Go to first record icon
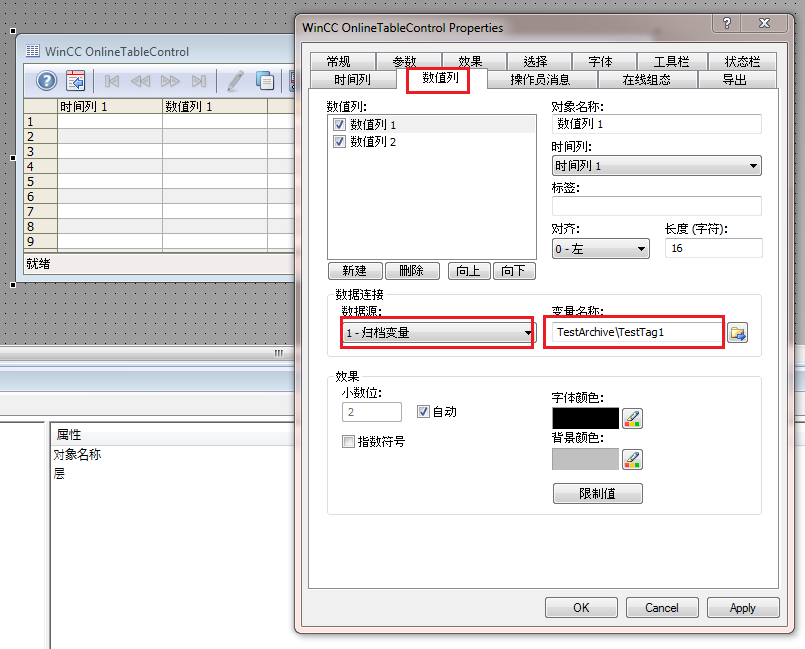 pyautogui.click(x=111, y=81)
